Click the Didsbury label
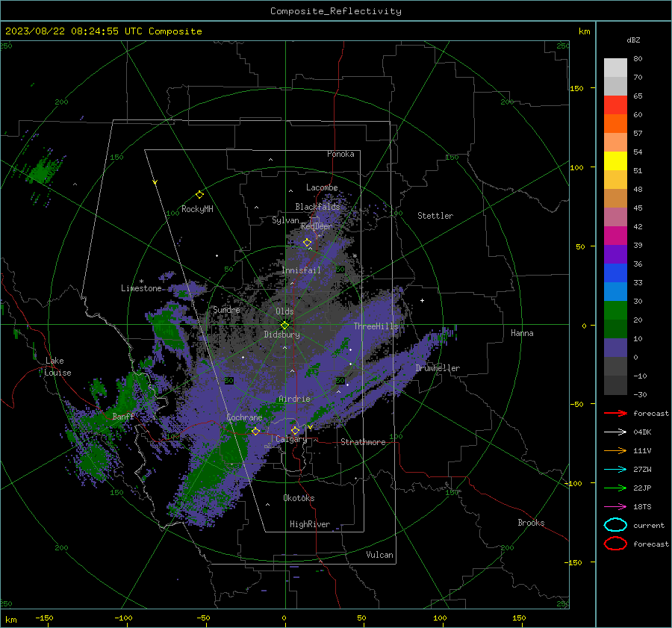 [281, 335]
